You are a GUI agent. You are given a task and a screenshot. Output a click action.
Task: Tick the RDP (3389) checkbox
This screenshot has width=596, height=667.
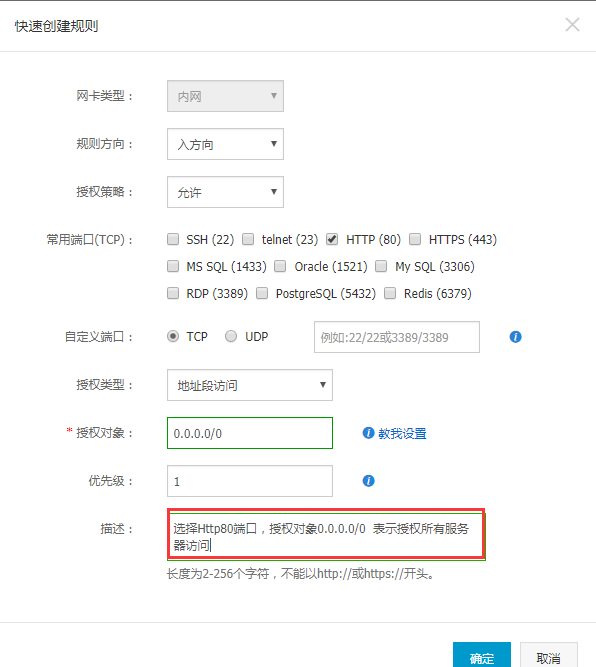click(173, 293)
